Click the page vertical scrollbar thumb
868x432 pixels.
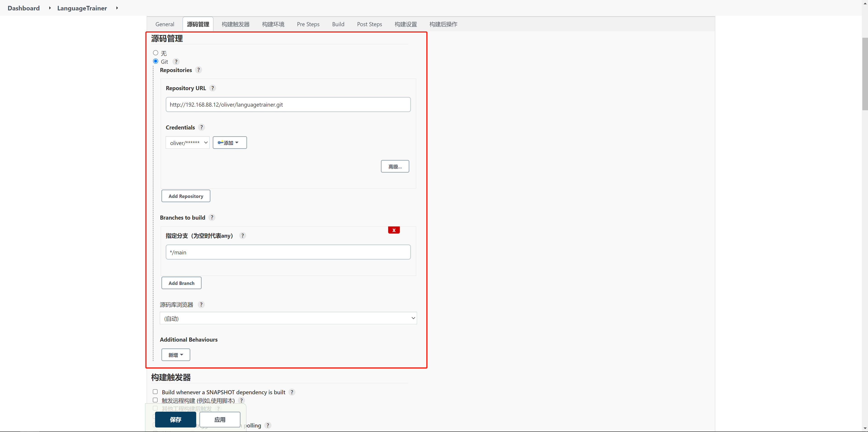coord(865,74)
